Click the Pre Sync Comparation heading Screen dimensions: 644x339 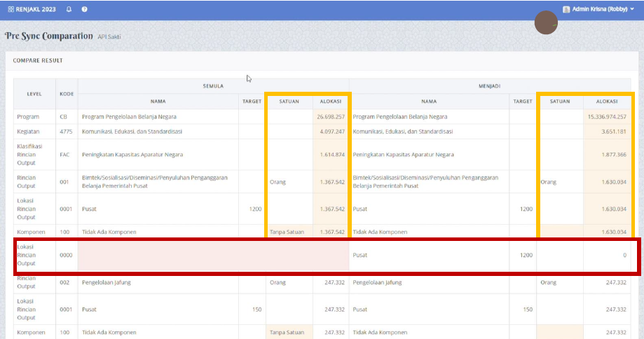click(49, 36)
